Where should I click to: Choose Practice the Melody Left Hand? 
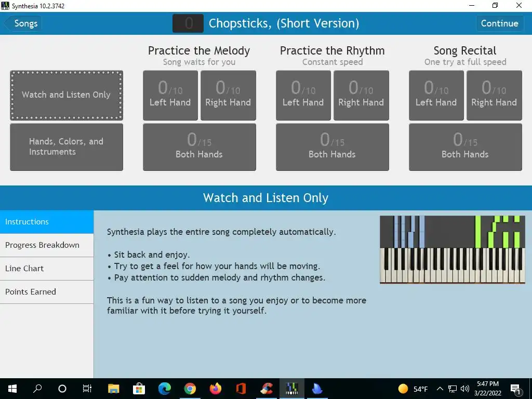pos(170,95)
